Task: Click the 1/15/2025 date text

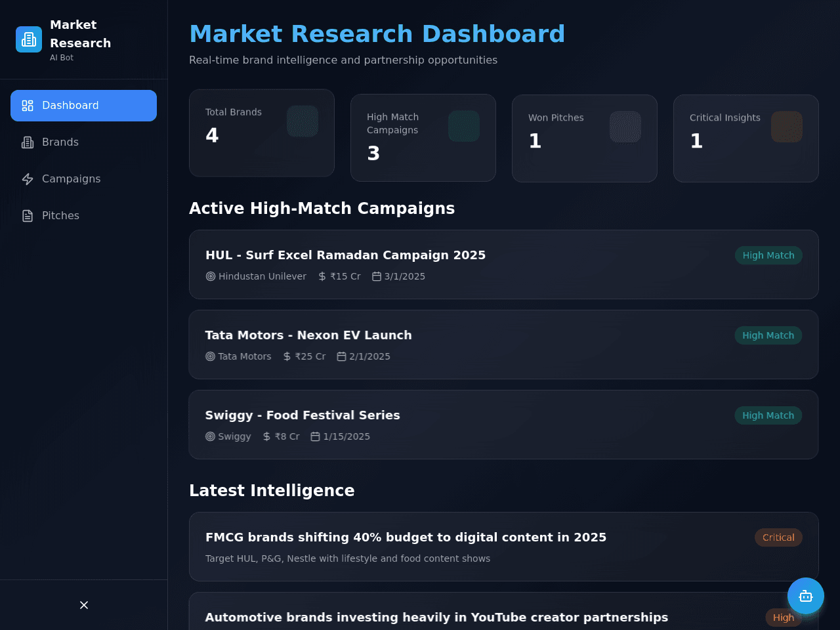Action: pyautogui.click(x=346, y=436)
